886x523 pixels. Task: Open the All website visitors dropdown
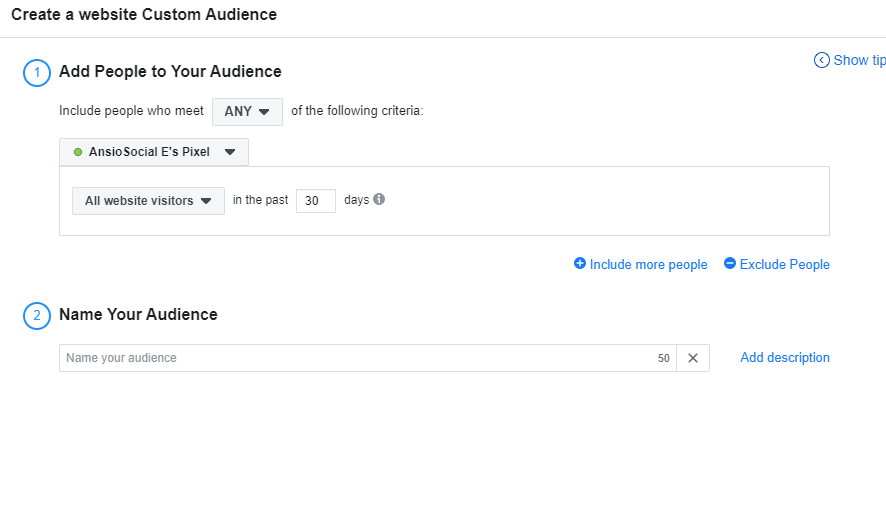148,201
